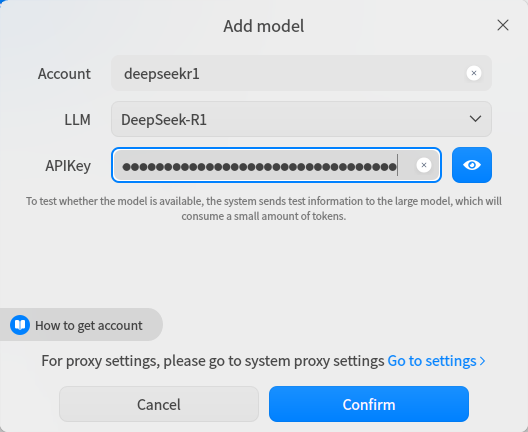Click the book icon for account help
The width and height of the screenshot is (528, 432).
(x=20, y=325)
